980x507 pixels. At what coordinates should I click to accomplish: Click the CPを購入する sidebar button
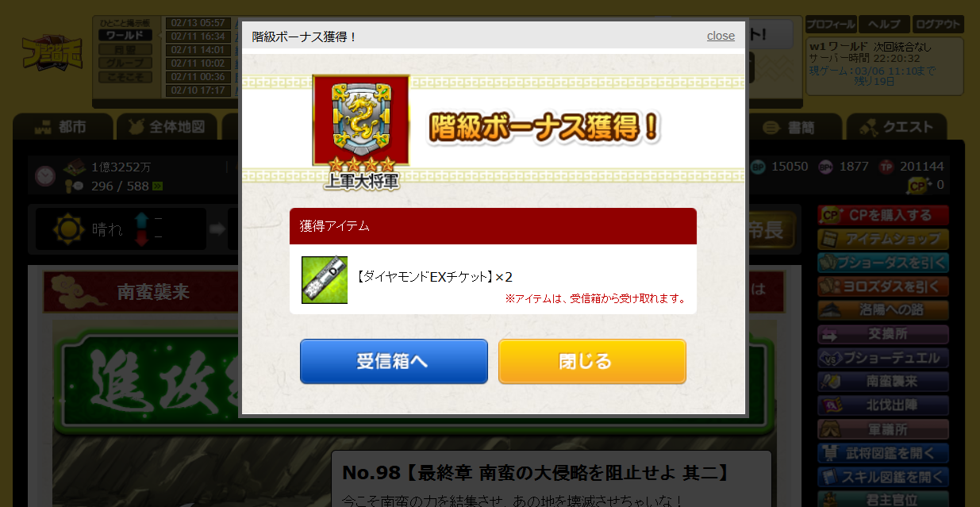[x=883, y=215]
